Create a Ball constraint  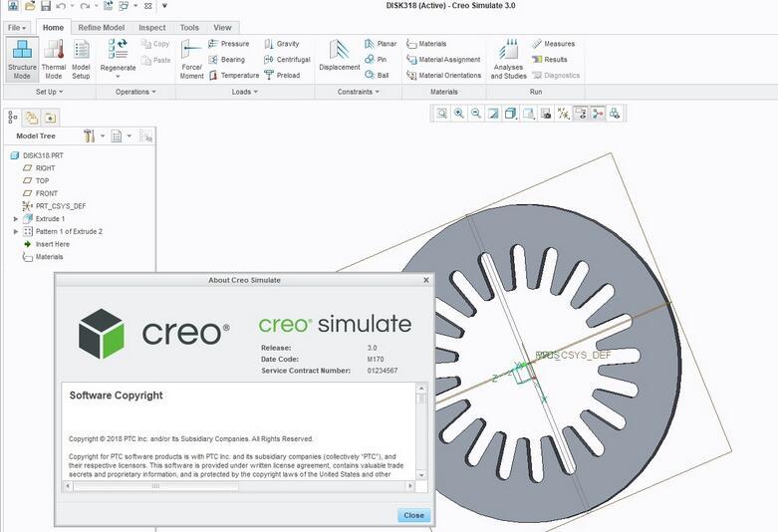click(x=377, y=76)
